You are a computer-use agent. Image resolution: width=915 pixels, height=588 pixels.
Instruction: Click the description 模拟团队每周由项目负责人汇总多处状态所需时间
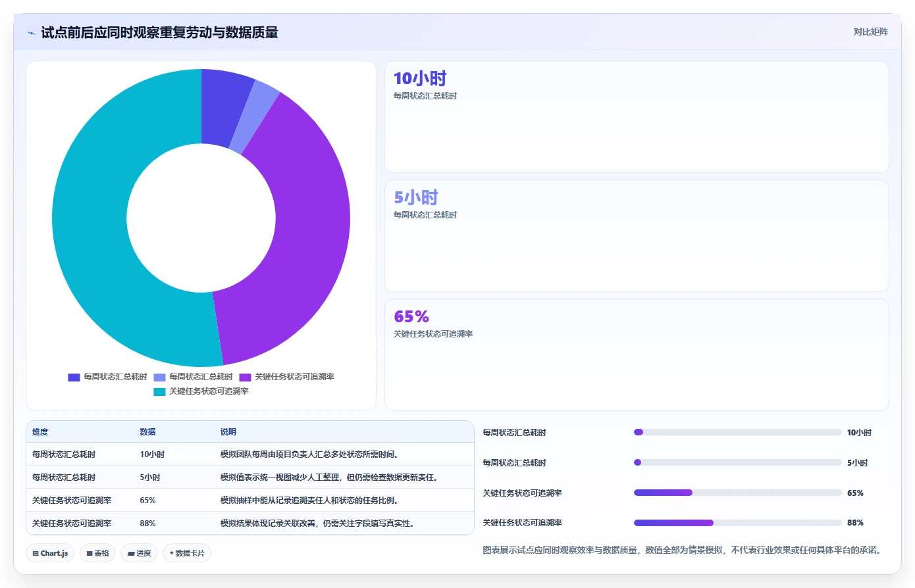click(x=309, y=454)
